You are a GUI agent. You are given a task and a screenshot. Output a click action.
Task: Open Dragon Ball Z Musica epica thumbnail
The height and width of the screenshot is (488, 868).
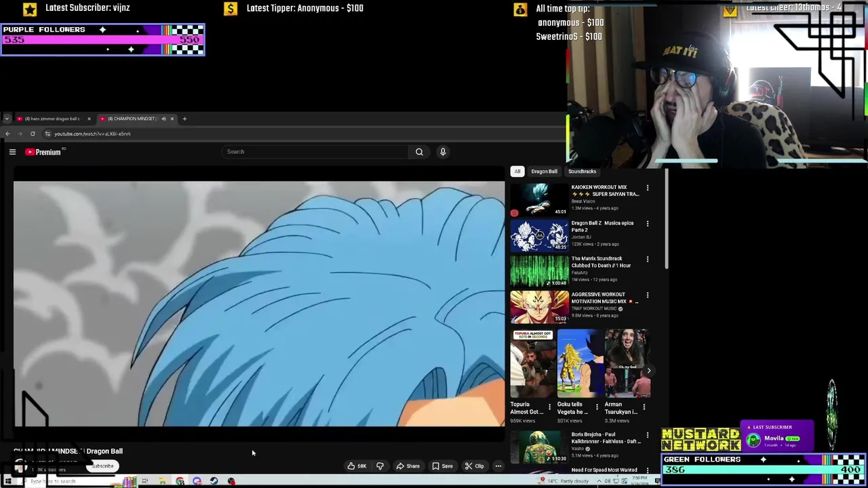point(539,235)
